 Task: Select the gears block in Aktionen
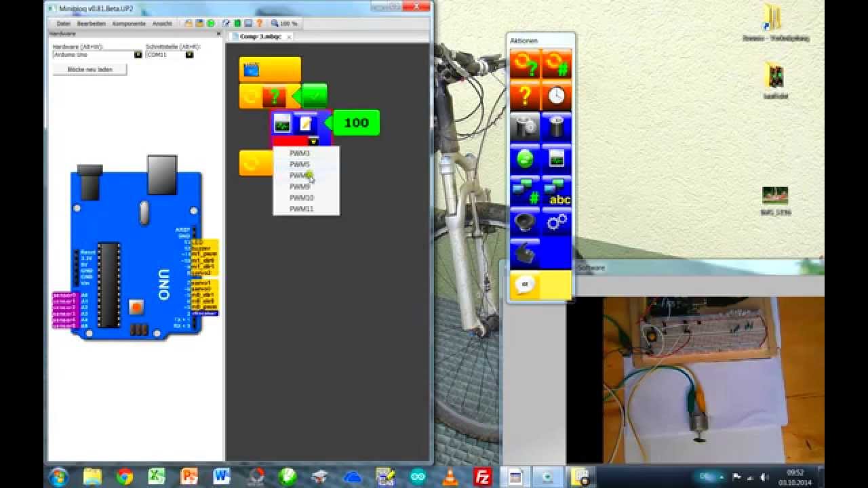[x=556, y=222]
